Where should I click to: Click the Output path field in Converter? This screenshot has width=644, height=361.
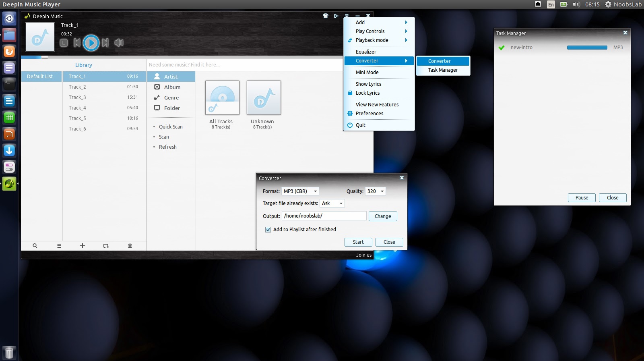coord(324,216)
